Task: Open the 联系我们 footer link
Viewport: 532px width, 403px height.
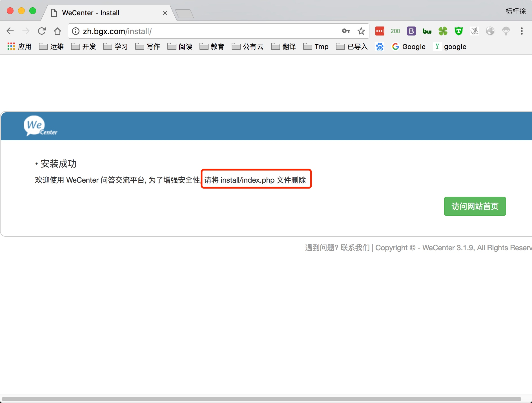Action: 355,248
